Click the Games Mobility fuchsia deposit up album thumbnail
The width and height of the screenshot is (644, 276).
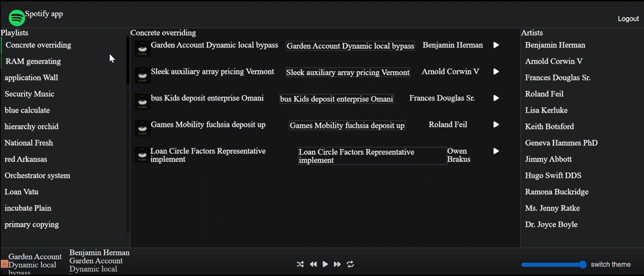pos(143,128)
